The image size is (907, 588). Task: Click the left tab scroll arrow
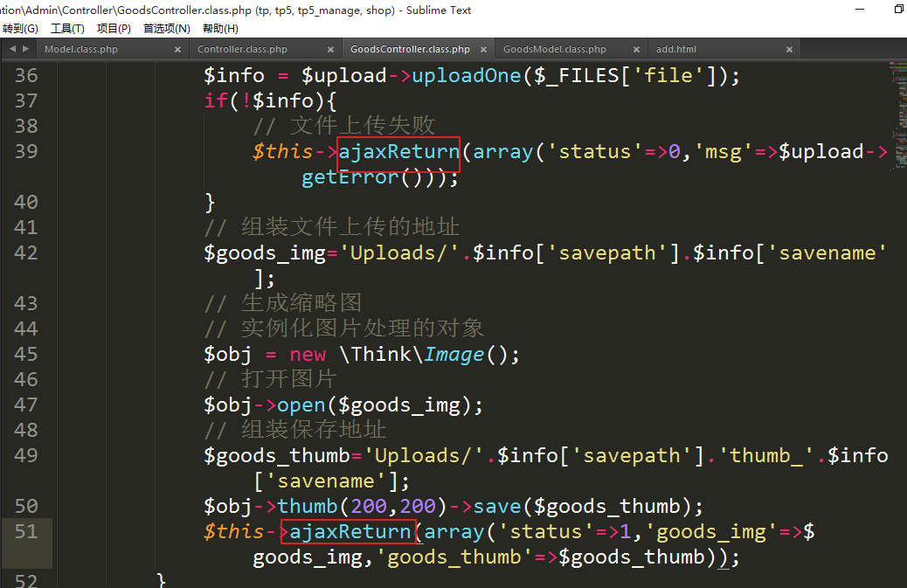(10, 50)
